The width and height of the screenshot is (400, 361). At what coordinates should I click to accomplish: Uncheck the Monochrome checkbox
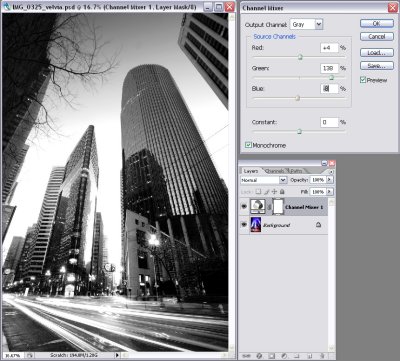(x=248, y=145)
